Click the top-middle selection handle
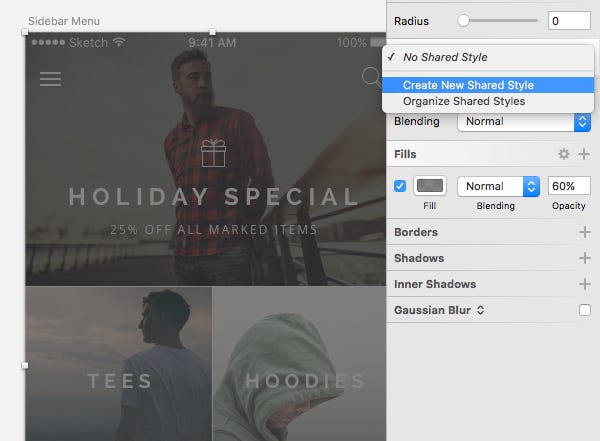This screenshot has height=441, width=600. pos(212,32)
